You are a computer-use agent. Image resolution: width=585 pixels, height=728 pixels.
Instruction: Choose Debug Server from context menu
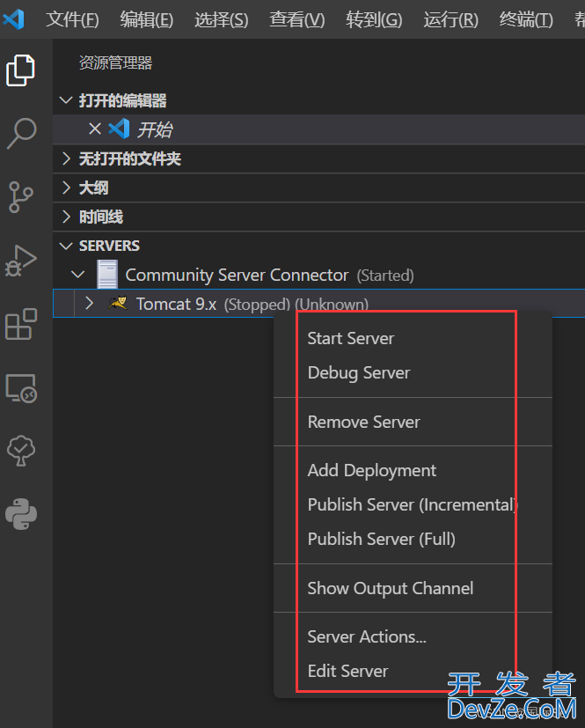[x=413, y=373]
